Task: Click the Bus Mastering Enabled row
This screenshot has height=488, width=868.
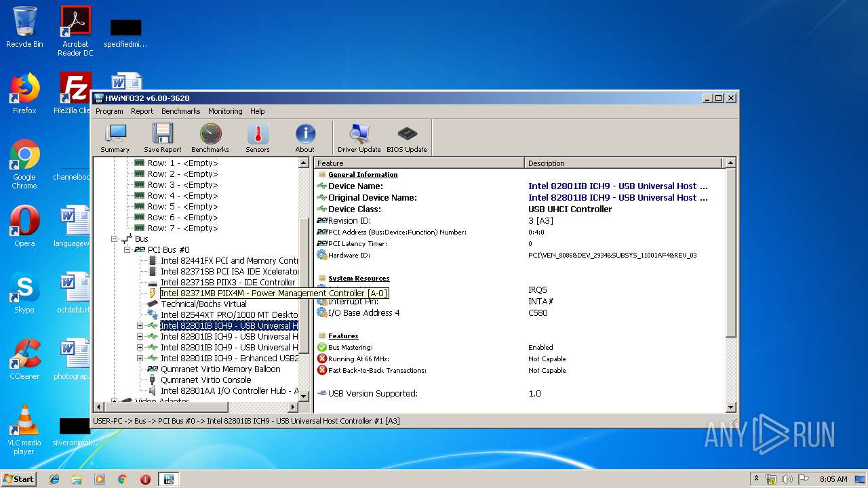Action: click(x=519, y=348)
